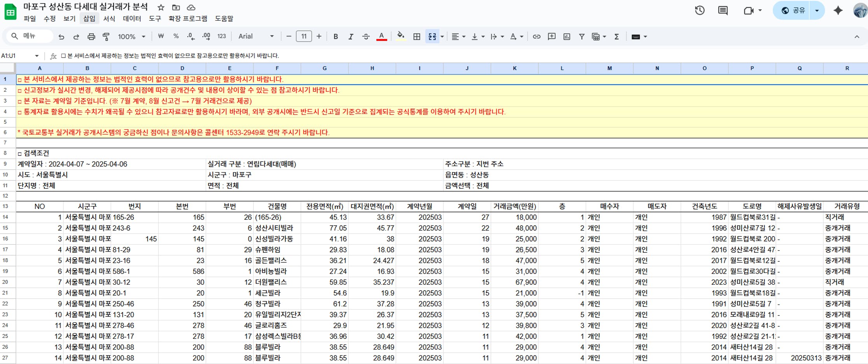Click the 공유 share button
The width and height of the screenshot is (868, 364).
click(x=793, y=10)
